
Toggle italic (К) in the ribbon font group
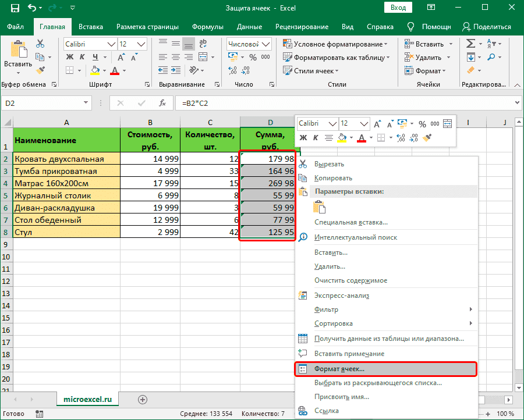(x=83, y=57)
